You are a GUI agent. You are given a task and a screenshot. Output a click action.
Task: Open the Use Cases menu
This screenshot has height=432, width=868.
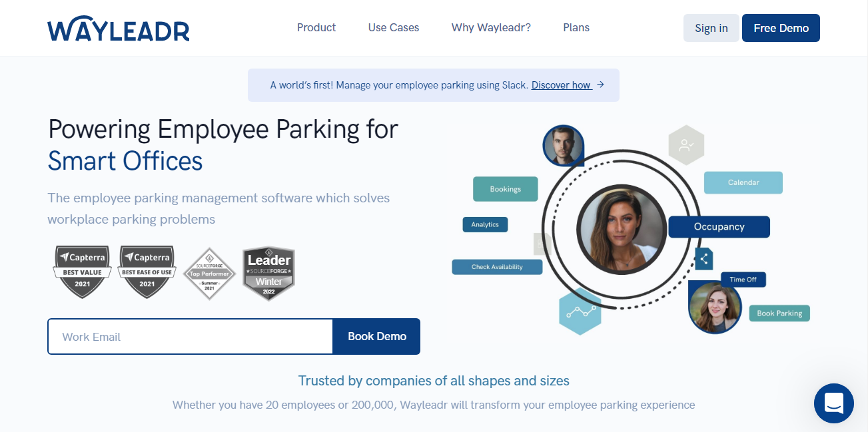tap(394, 28)
